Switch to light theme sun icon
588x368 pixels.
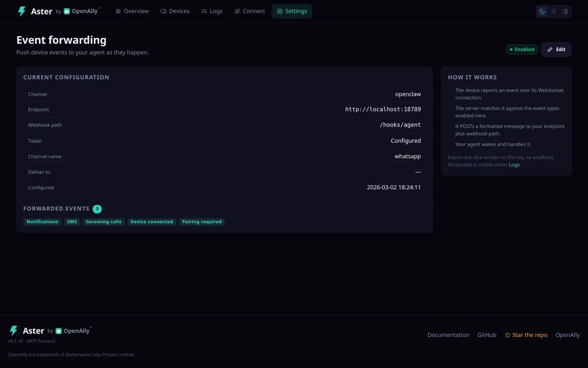[554, 11]
